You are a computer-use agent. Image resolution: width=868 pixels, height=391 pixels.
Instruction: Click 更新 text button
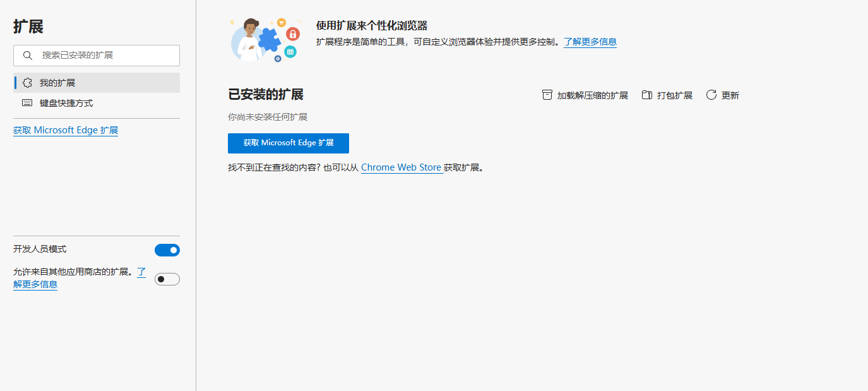click(x=730, y=95)
